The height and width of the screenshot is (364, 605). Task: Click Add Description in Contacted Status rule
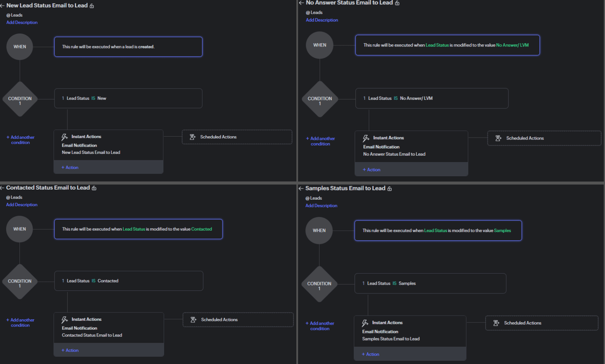click(22, 204)
